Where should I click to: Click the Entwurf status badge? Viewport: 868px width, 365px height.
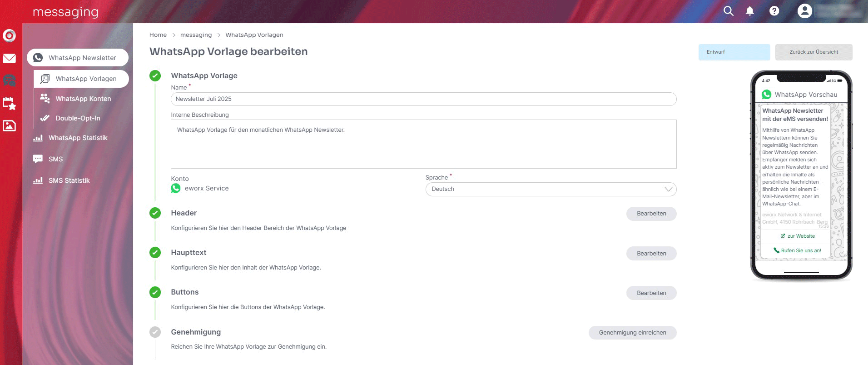point(734,52)
